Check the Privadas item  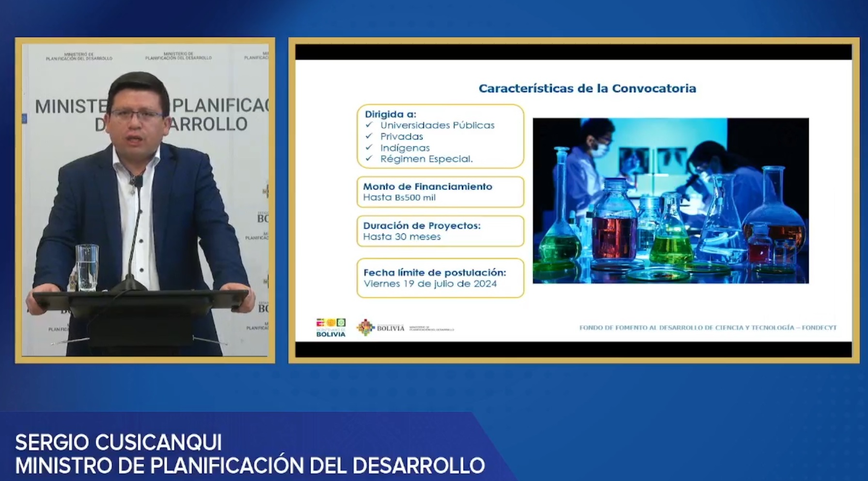click(402, 136)
